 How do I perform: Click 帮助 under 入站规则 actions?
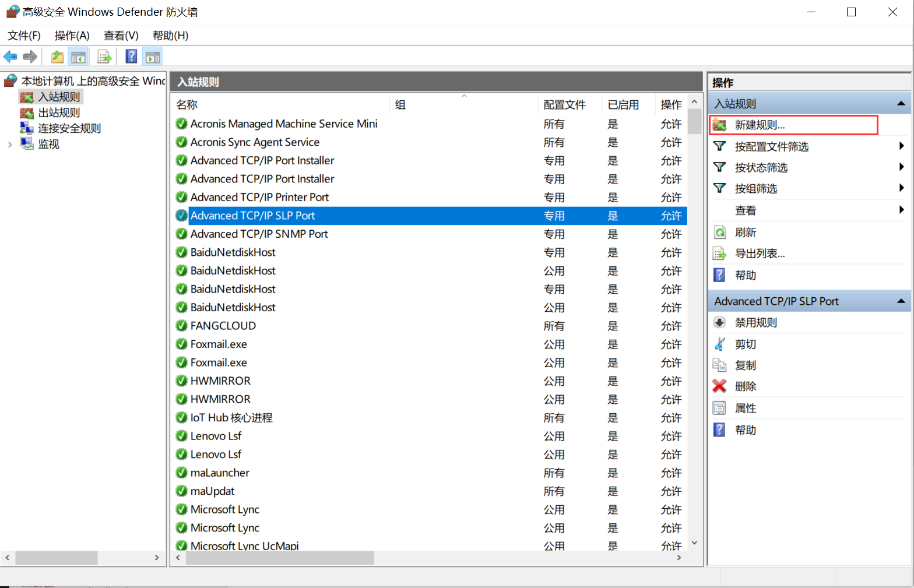(746, 275)
